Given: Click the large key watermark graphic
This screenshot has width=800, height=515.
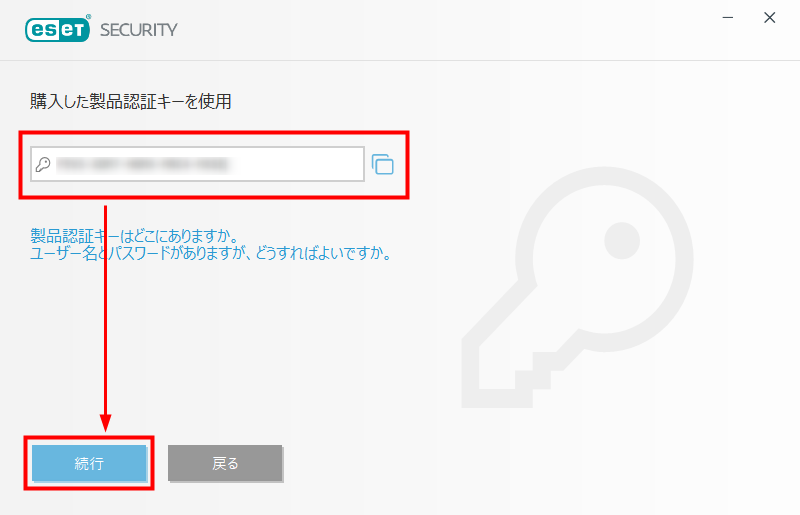Looking at the screenshot, I should pos(577,287).
